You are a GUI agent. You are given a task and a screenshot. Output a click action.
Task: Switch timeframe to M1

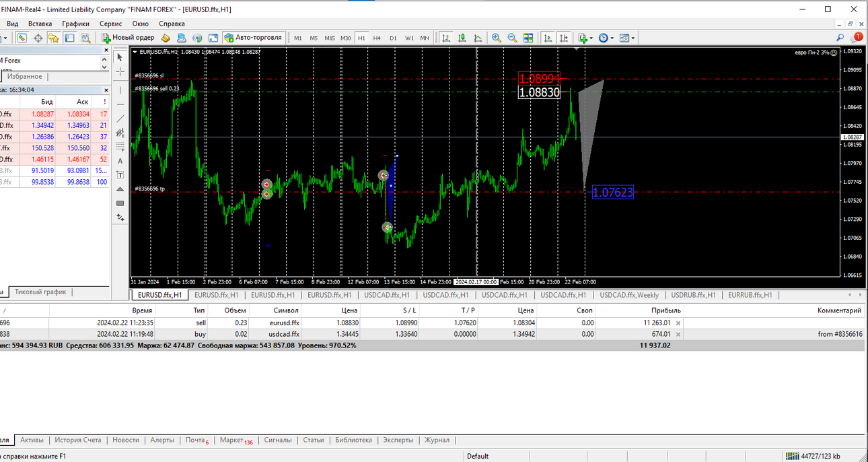(298, 38)
